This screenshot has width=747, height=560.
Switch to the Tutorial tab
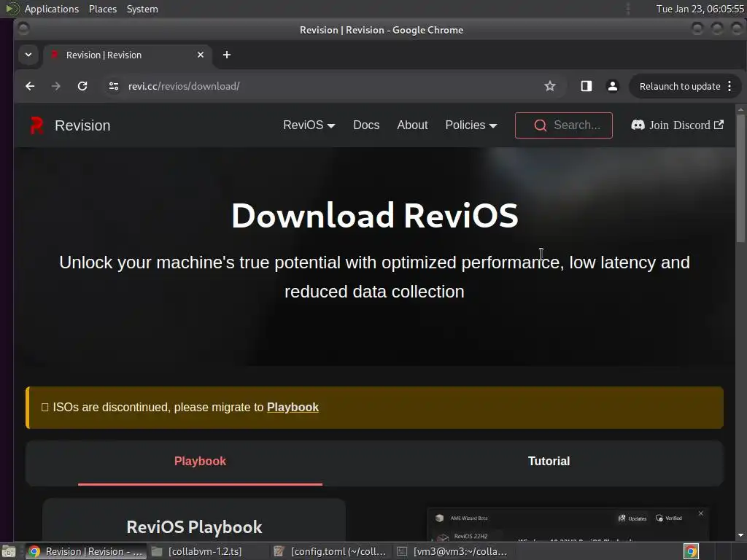pos(549,461)
